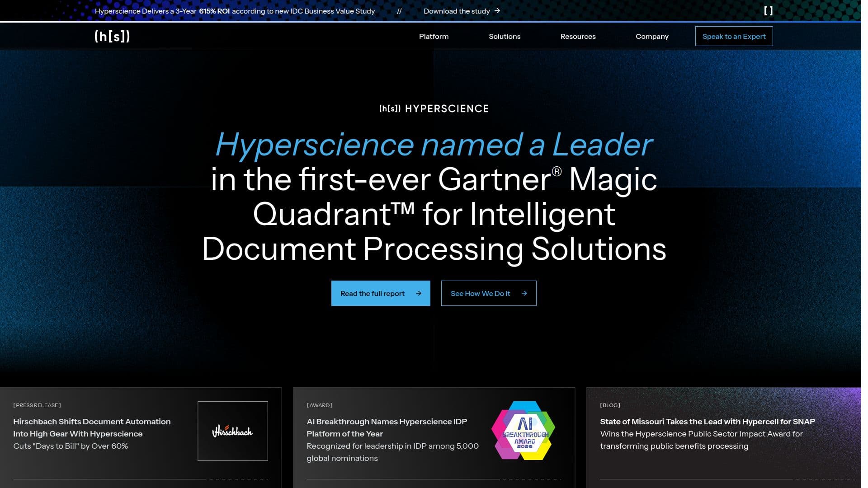Viewport: 868px width, 488px height.
Task: Click the [AWARD] label
Action: click(x=320, y=405)
